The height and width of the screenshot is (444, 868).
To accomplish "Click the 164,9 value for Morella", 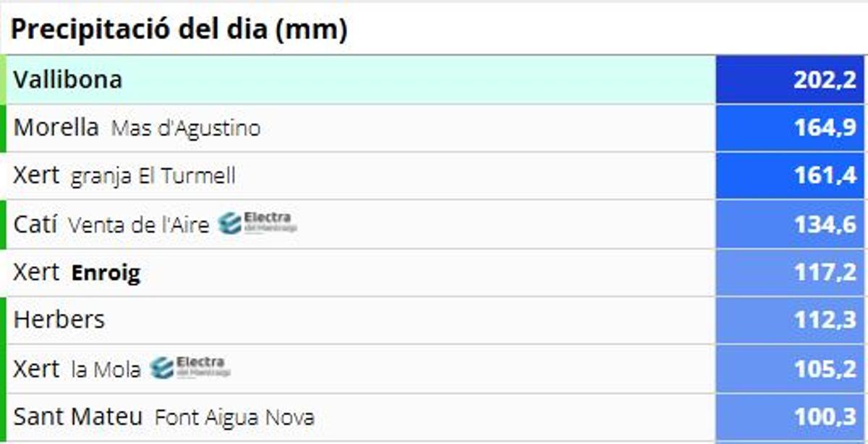I will (791, 128).
